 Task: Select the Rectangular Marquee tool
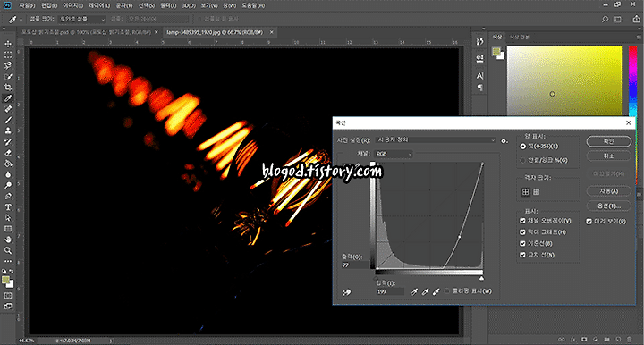tap(8, 55)
